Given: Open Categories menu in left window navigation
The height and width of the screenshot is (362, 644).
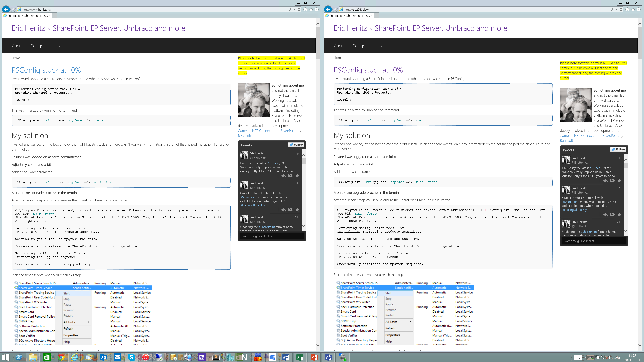Looking at the screenshot, I should pos(40,46).
